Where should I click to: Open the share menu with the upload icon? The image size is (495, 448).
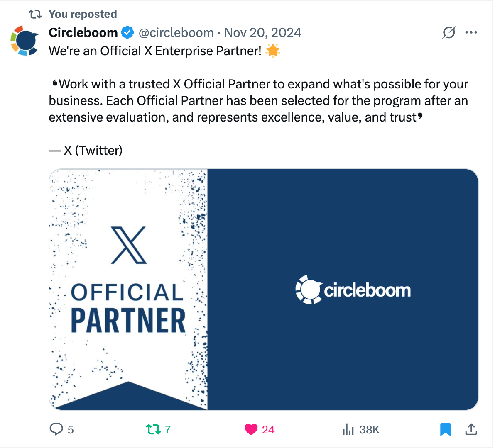471,429
